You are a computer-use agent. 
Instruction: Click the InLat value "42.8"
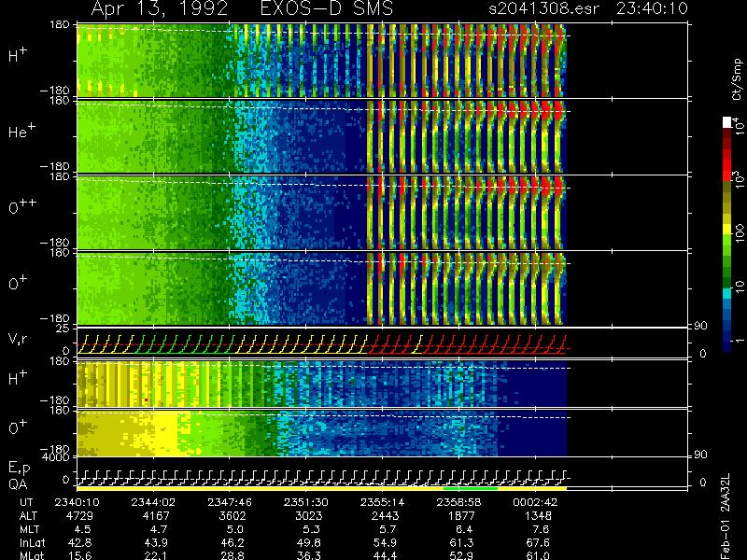(x=80, y=542)
